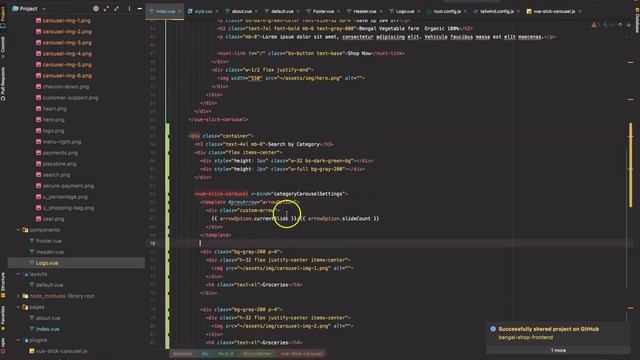Screen dimensions: 640x360
Task: Open the Database tool window stripe
Action: (x=637, y=20)
